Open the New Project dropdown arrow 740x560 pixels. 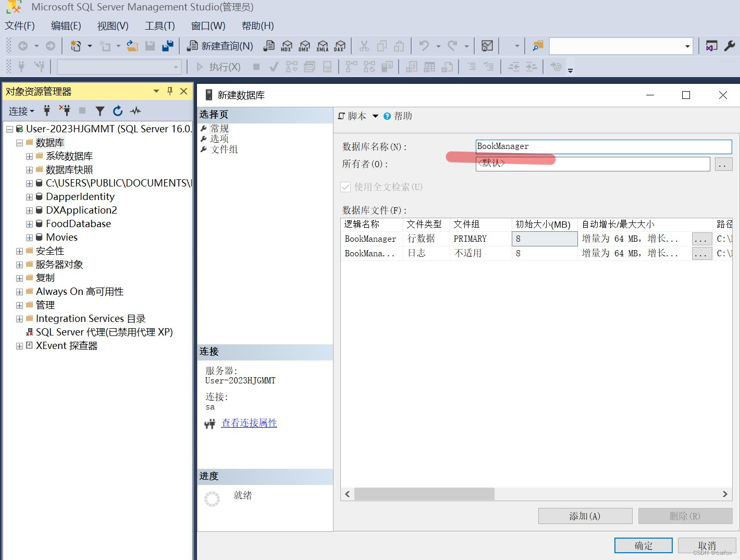[90, 46]
